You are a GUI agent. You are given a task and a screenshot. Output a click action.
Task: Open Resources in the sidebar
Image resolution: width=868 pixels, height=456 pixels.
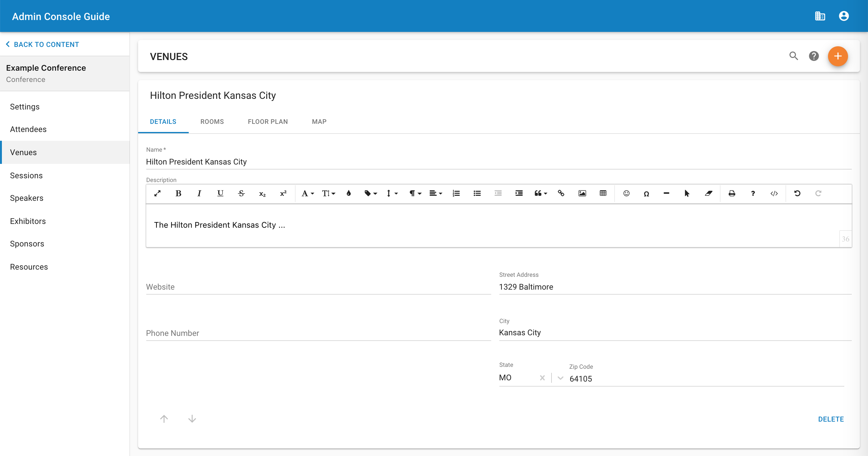[65, 267]
